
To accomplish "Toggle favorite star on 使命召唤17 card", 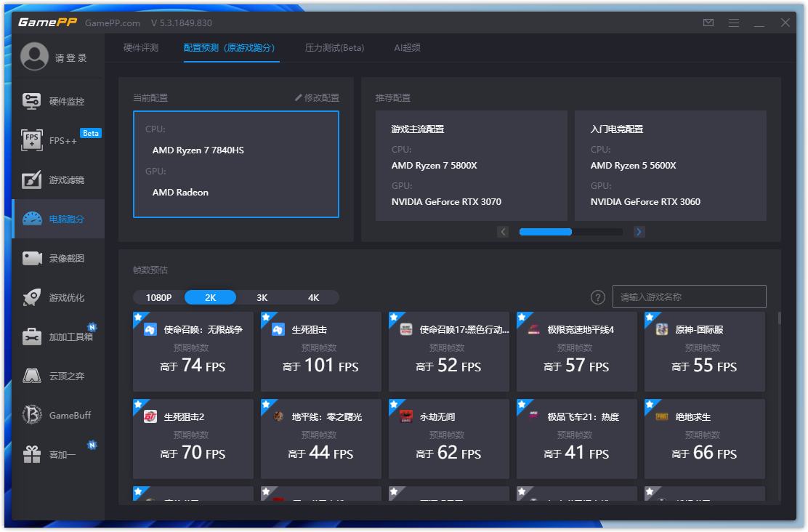I will (x=394, y=317).
